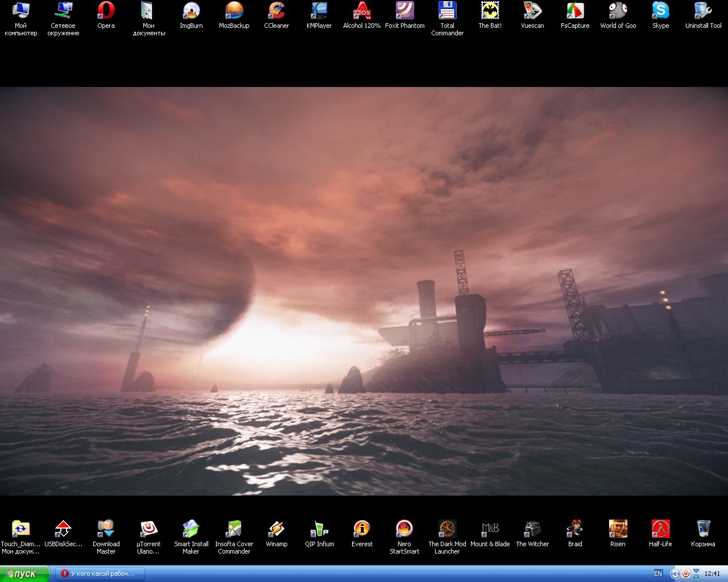The image size is (728, 582).
Task: Click the KMPlayer desktop icon
Action: click(x=319, y=11)
